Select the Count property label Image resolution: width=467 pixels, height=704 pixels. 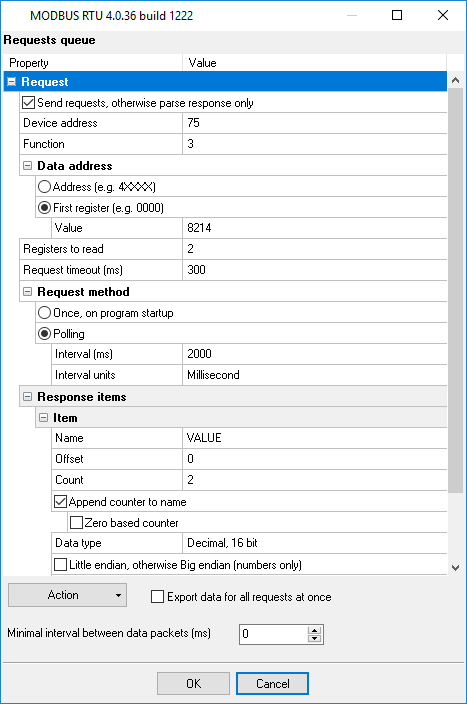(x=69, y=480)
